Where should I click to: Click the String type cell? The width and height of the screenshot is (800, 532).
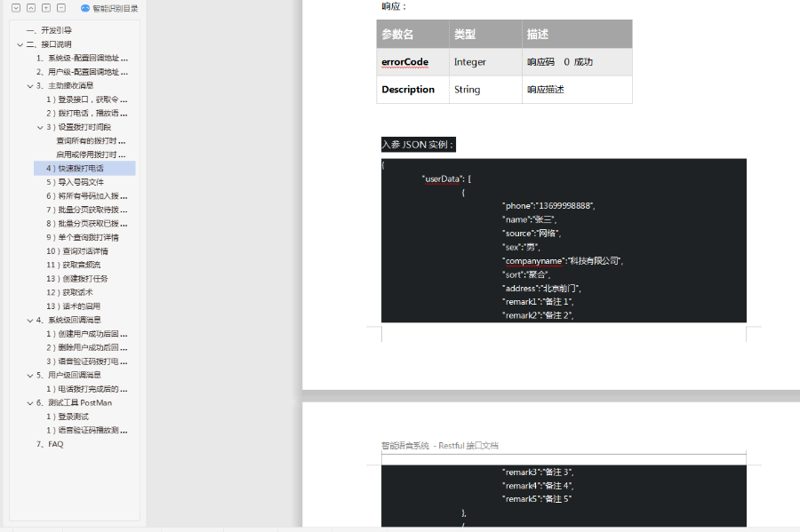pos(485,90)
